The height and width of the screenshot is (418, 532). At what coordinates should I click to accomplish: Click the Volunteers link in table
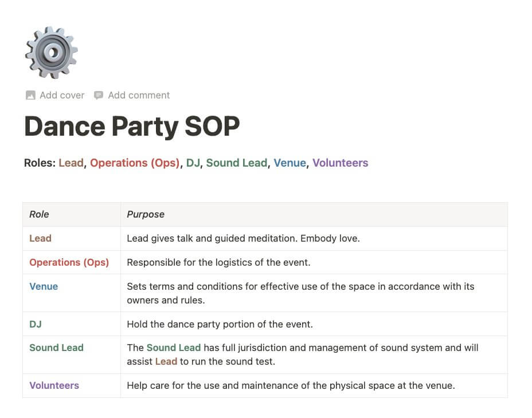[54, 385]
